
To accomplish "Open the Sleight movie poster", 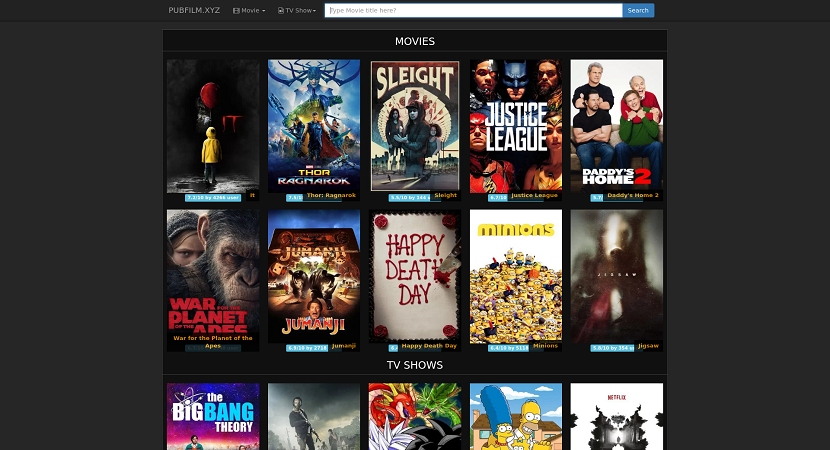I will 415,126.
